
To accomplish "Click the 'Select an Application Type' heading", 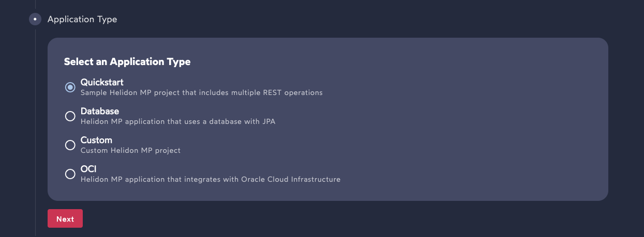I will point(127,62).
